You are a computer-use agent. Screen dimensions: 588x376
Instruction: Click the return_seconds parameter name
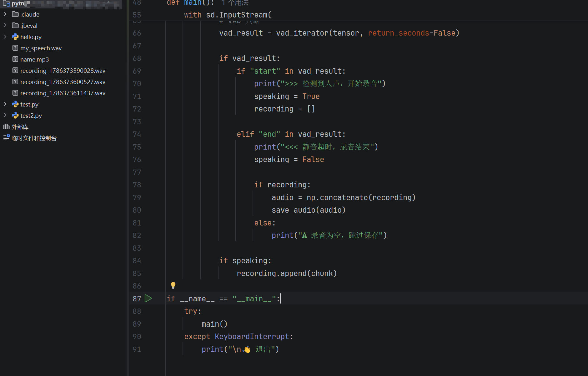399,33
